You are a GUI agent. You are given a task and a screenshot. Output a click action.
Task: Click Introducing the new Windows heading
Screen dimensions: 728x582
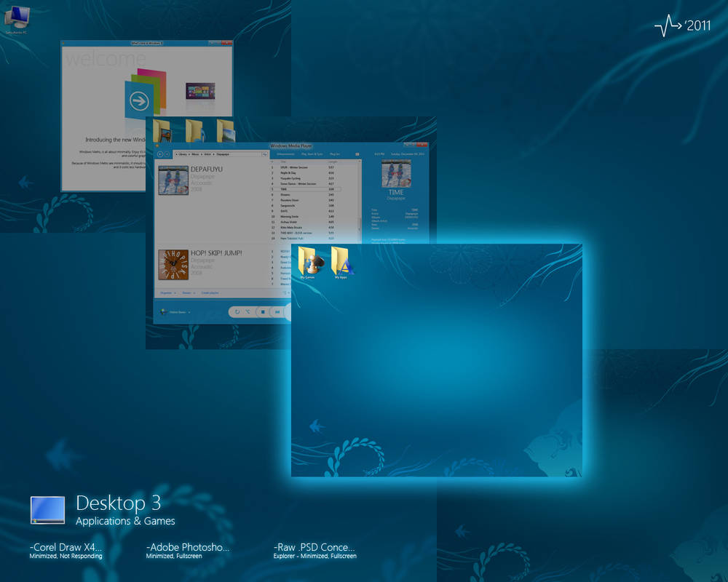(115, 140)
